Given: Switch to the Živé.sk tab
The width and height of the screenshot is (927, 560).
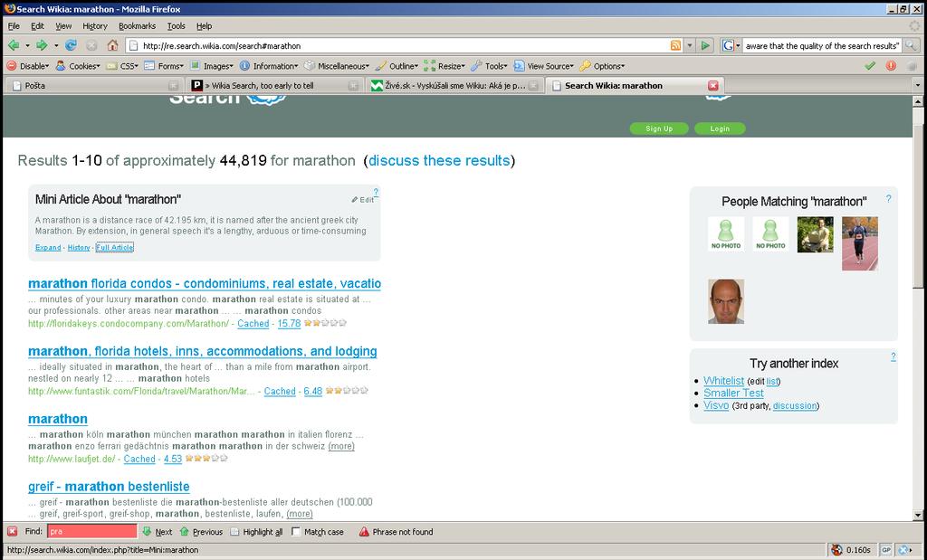Looking at the screenshot, I should click(x=454, y=86).
